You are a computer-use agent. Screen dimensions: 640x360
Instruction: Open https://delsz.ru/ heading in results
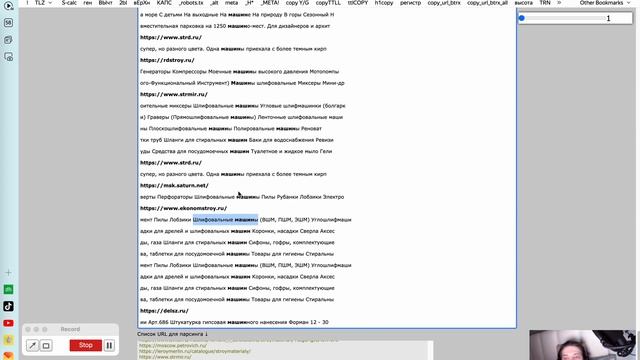(x=164, y=311)
